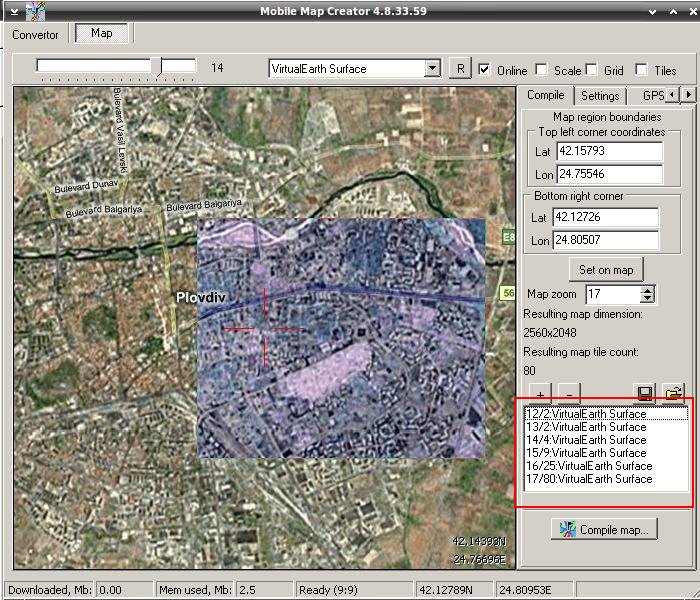This screenshot has height=600, width=700.
Task: Click the Set on map button
Action: 606,270
